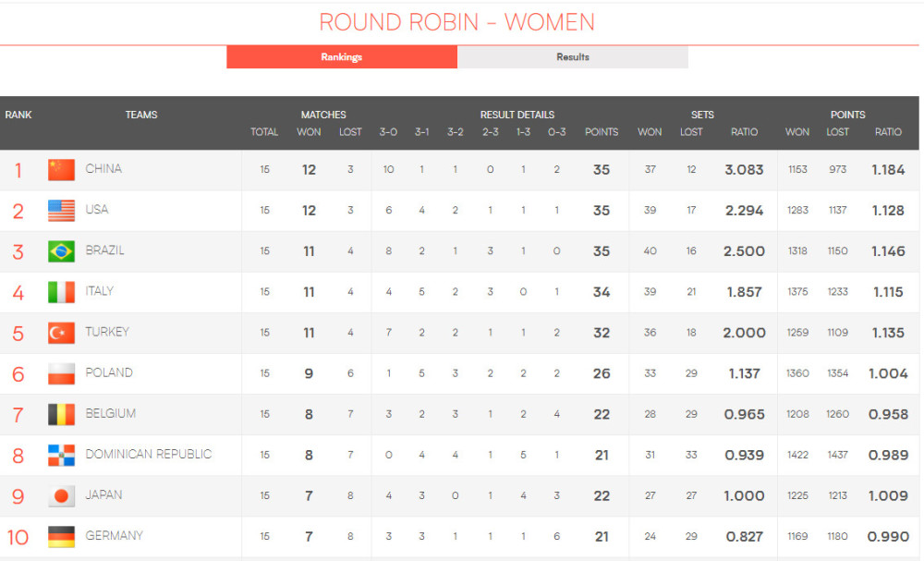Viewport: 924px width, 561px height.
Task: Click the sets RATIO value 3.083
Action: click(x=744, y=170)
